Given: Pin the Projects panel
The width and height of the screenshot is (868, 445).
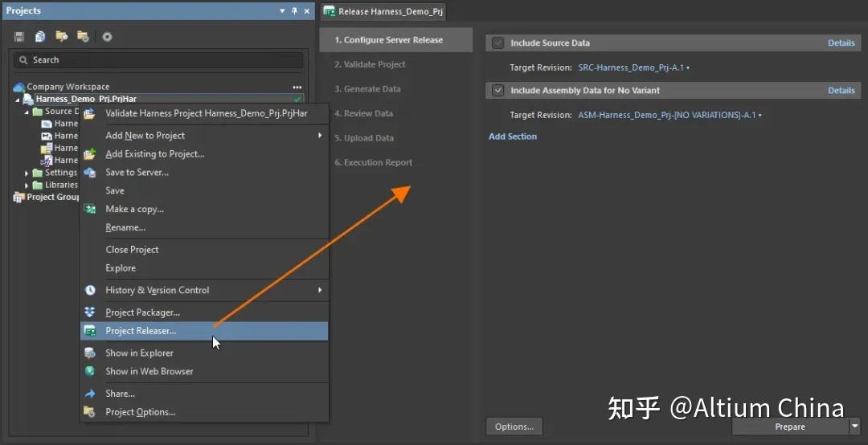Looking at the screenshot, I should [x=294, y=11].
